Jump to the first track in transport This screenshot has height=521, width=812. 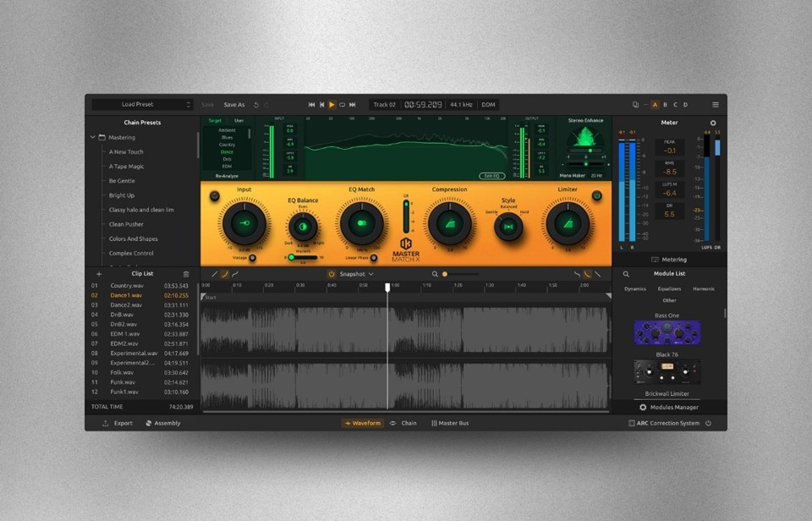coord(311,105)
